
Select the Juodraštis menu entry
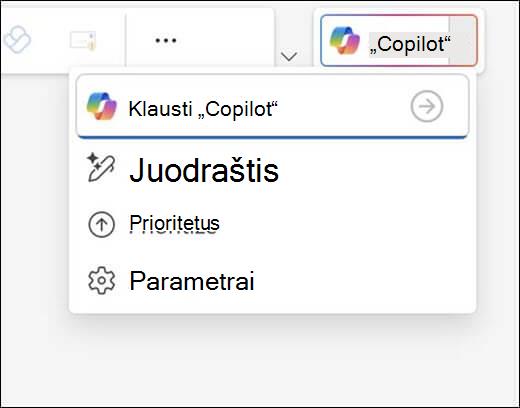coord(272,170)
